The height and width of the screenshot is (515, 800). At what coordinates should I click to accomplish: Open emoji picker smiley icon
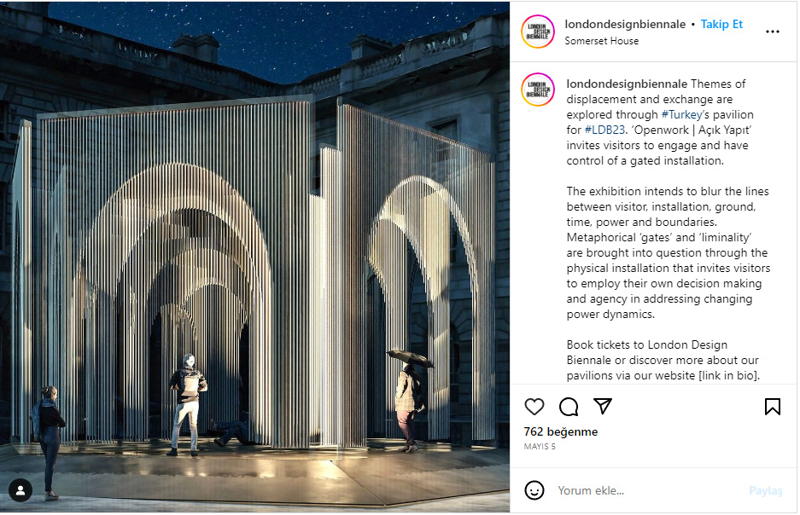point(534,491)
